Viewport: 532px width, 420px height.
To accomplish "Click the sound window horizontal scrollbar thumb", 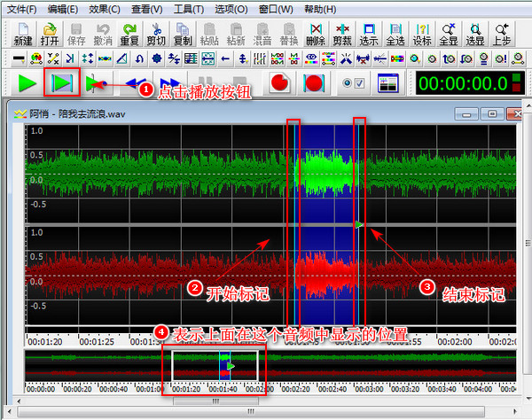I will point(215,401).
